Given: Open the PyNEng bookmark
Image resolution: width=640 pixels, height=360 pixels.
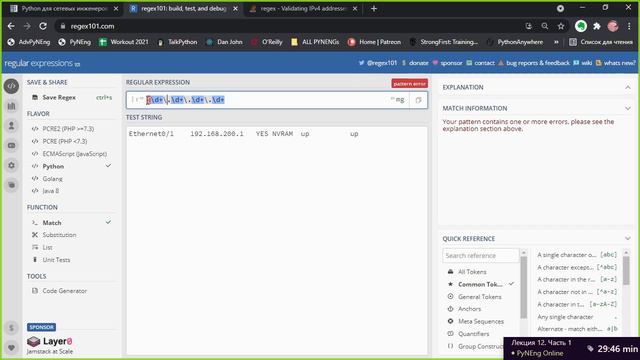Looking at the screenshot, I should (x=75, y=42).
